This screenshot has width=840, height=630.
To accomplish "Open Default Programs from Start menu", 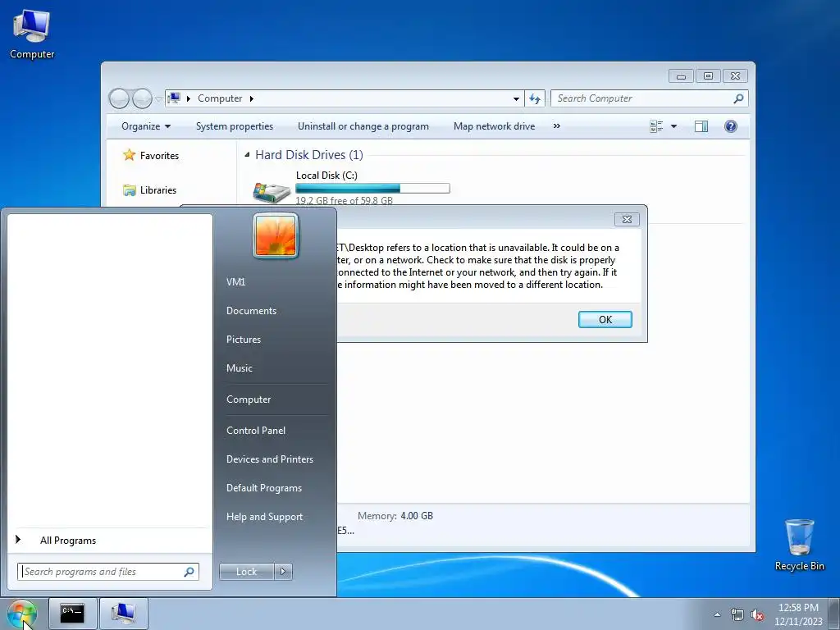I will [x=263, y=489].
